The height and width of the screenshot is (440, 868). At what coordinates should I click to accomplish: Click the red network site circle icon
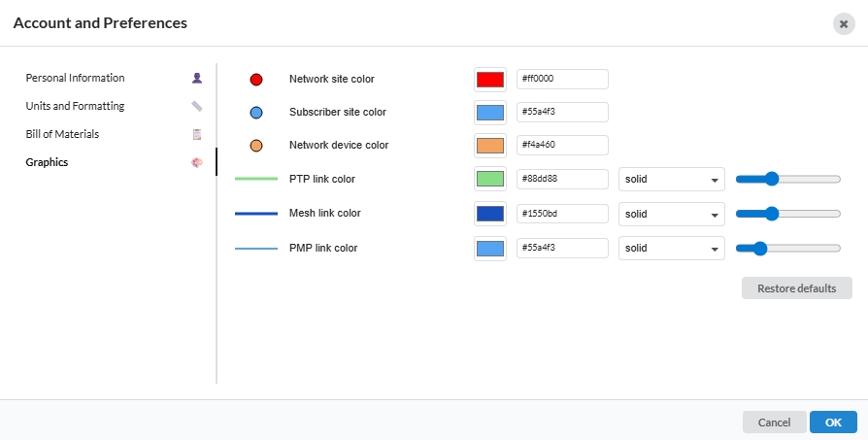[x=256, y=80]
